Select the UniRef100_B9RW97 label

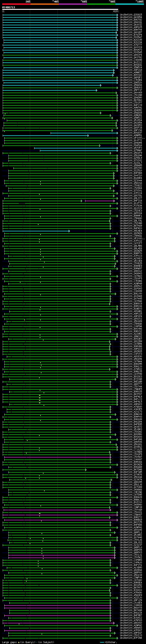[x=131, y=269]
